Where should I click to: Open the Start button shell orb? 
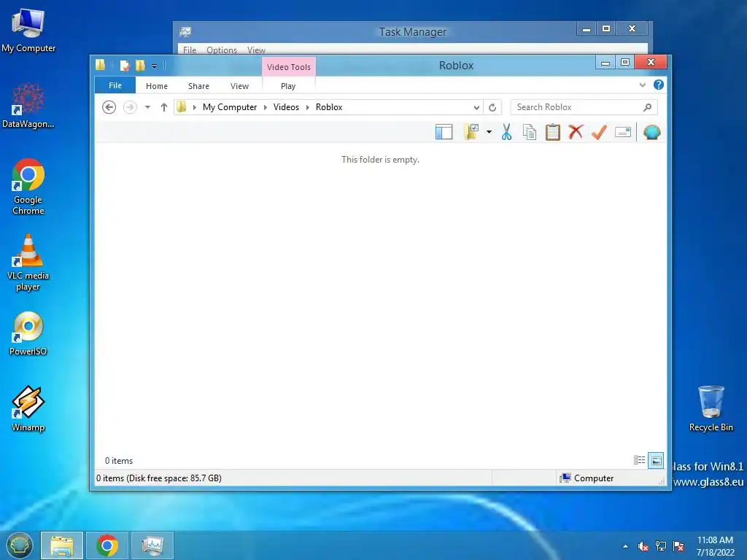pos(19,545)
